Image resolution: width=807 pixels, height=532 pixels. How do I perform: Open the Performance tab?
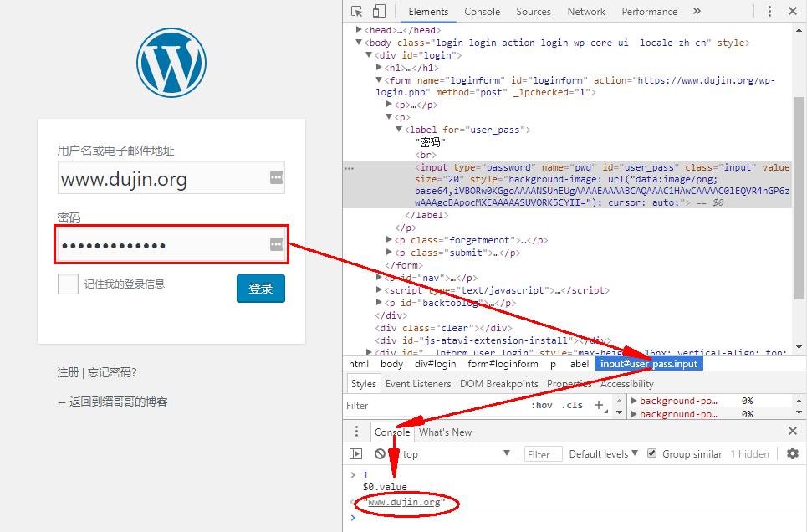[650, 12]
